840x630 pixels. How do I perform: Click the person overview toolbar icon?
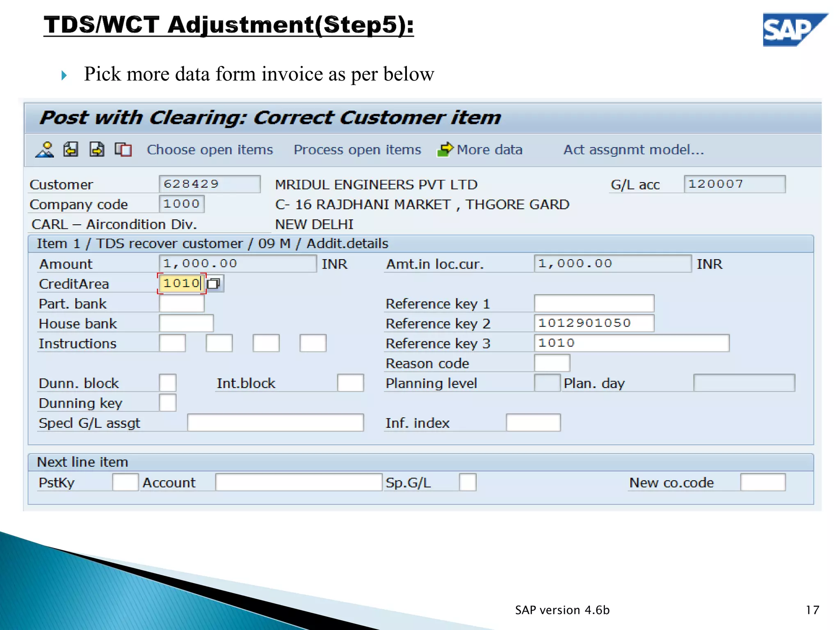(45, 150)
